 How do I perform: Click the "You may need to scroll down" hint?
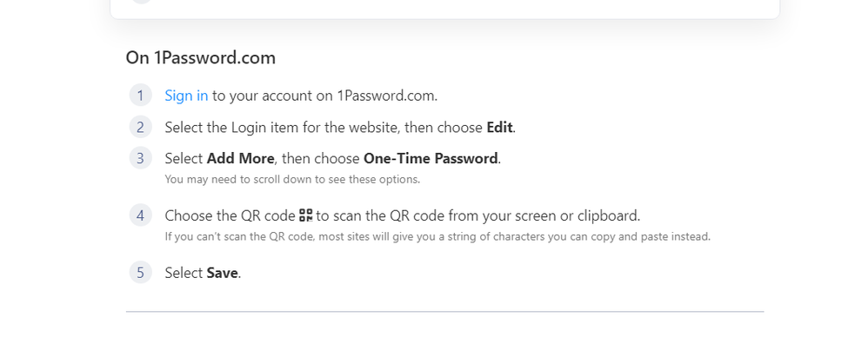292,179
